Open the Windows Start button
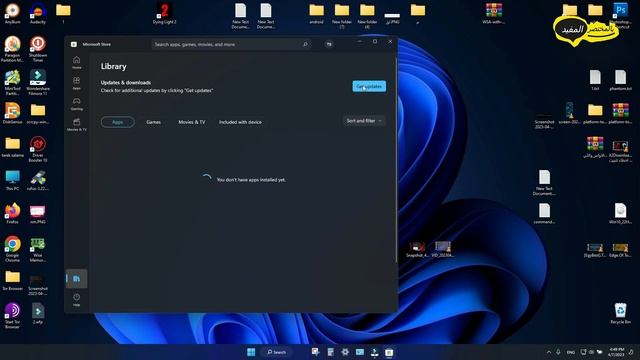640x360 pixels. click(251, 352)
